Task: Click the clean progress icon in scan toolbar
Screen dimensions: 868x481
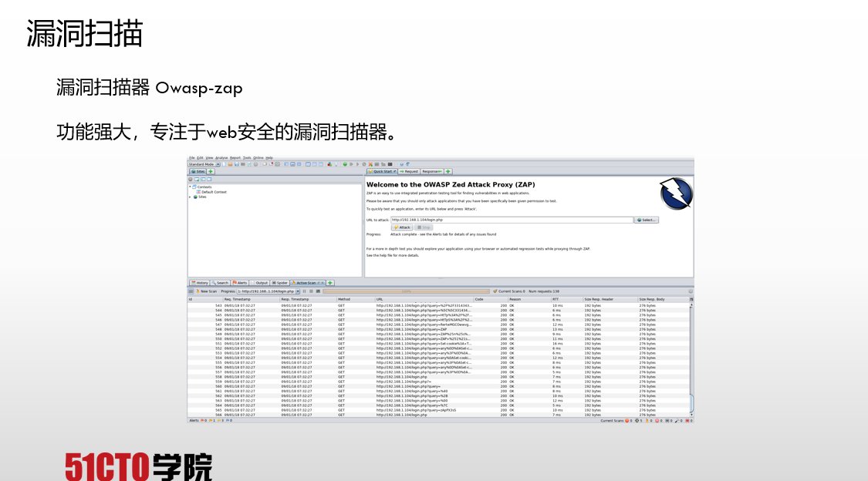Action: coord(318,291)
